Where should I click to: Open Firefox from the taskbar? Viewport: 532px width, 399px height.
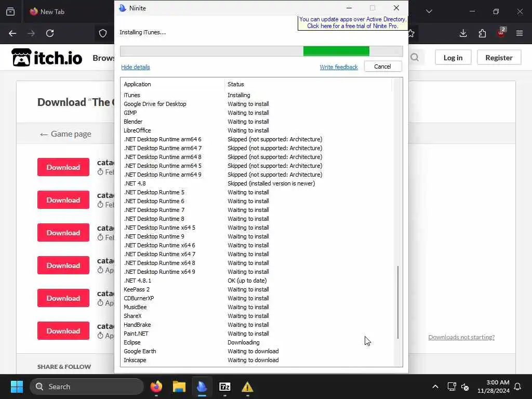pos(156,387)
